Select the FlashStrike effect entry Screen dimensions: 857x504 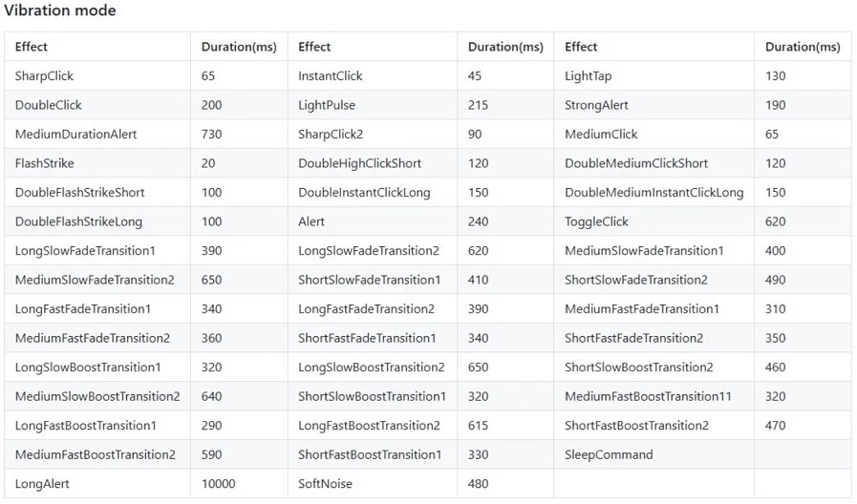(x=45, y=163)
